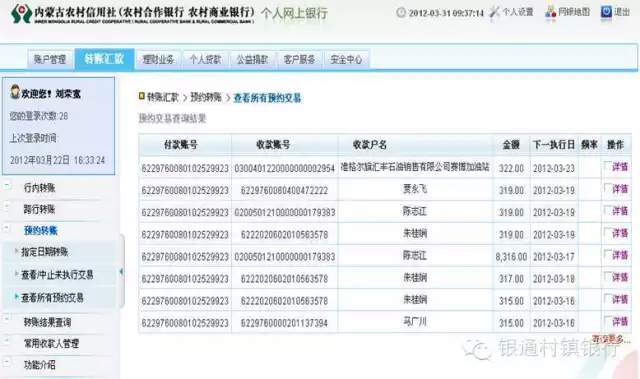Click 查询更多 link below table
The width and height of the screenshot is (640, 379).
[x=611, y=339]
